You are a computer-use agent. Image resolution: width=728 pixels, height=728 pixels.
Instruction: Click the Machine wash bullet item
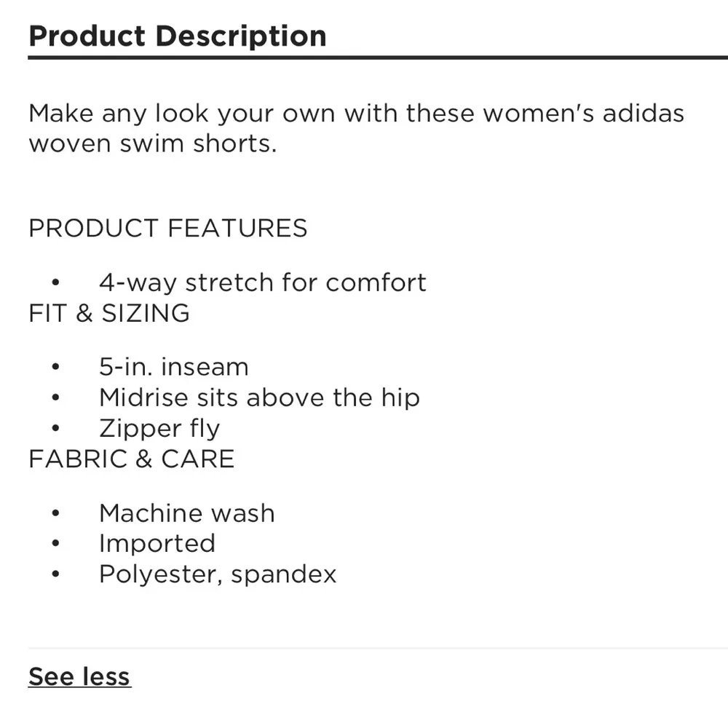[186, 513]
